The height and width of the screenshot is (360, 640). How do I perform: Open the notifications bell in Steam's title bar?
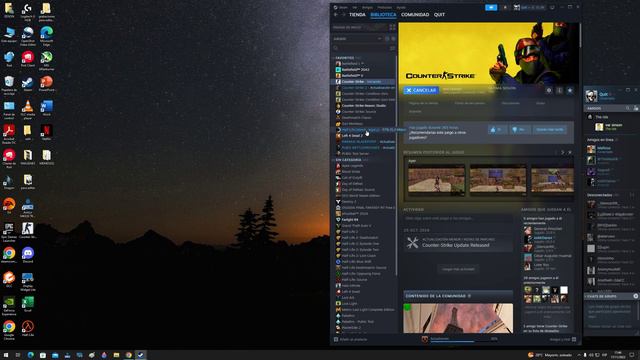coord(505,7)
